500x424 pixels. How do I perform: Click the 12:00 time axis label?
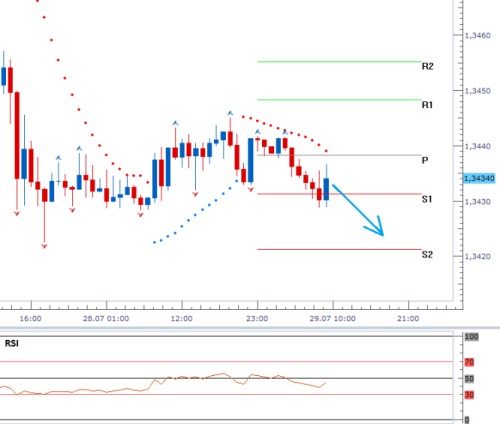(182, 319)
